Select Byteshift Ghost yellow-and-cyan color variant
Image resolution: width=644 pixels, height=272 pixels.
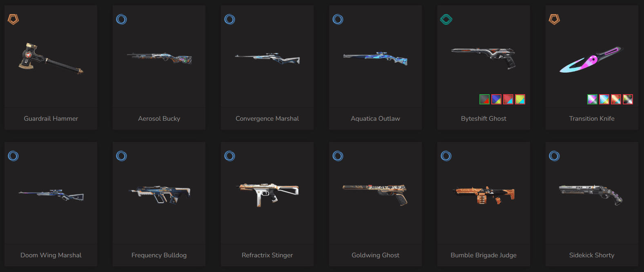[x=520, y=99]
